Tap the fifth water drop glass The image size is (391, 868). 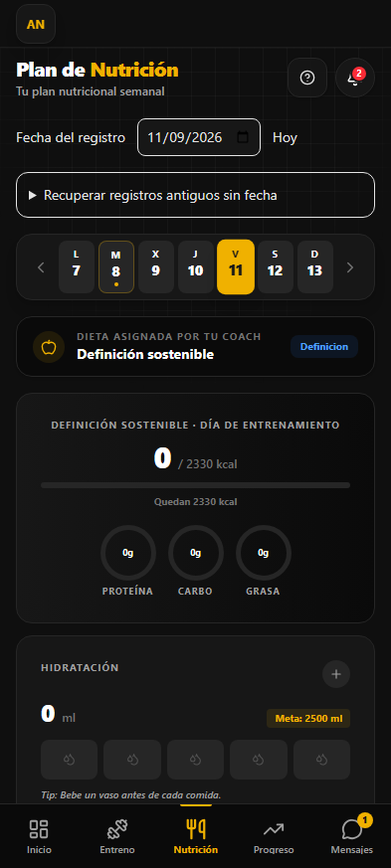pos(321,760)
